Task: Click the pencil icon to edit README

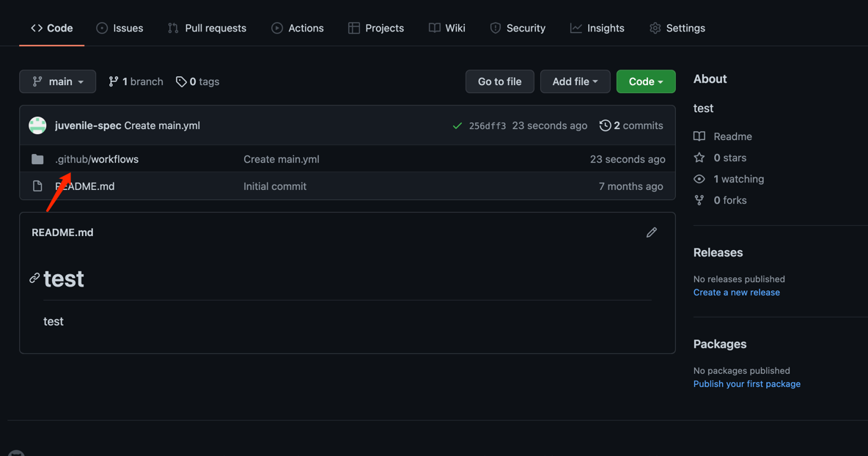Action: click(x=652, y=232)
